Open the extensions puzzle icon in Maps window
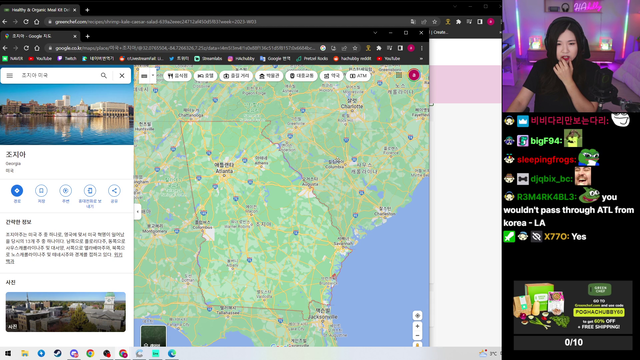This screenshot has height=360, width=640. pyautogui.click(x=379, y=48)
